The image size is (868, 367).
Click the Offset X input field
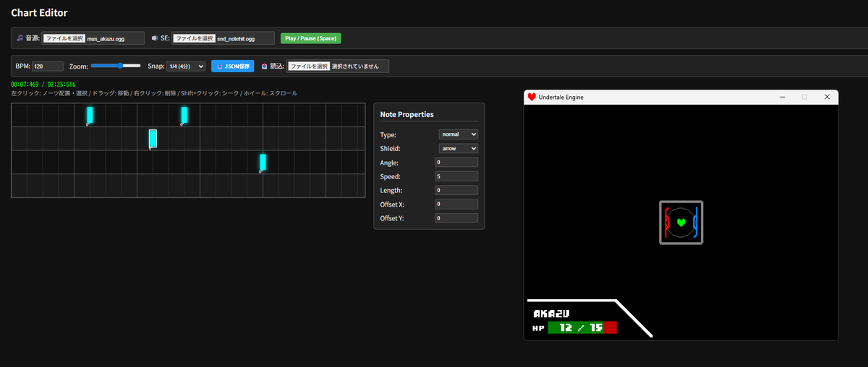[456, 204]
